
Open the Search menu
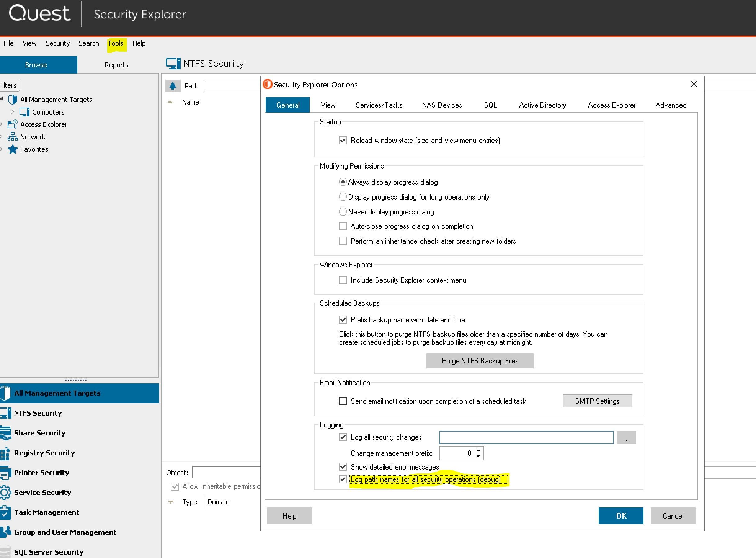(89, 43)
